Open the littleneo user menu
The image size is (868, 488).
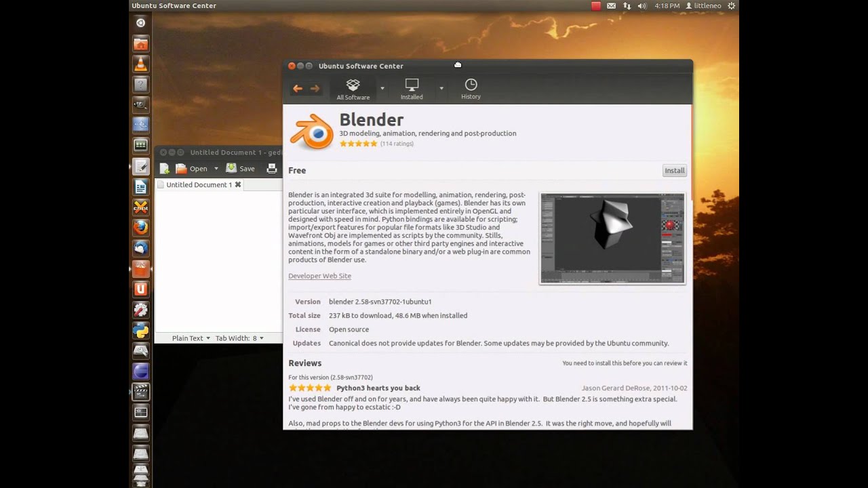(703, 5)
